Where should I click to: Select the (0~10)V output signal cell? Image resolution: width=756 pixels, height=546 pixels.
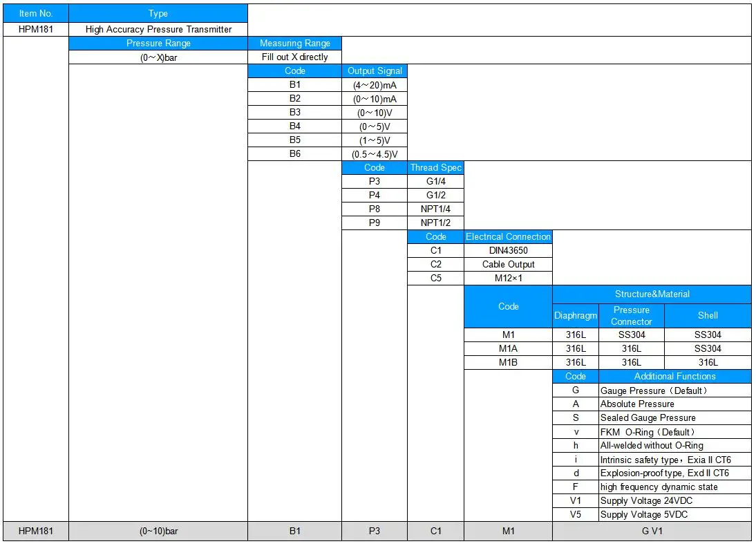click(375, 113)
